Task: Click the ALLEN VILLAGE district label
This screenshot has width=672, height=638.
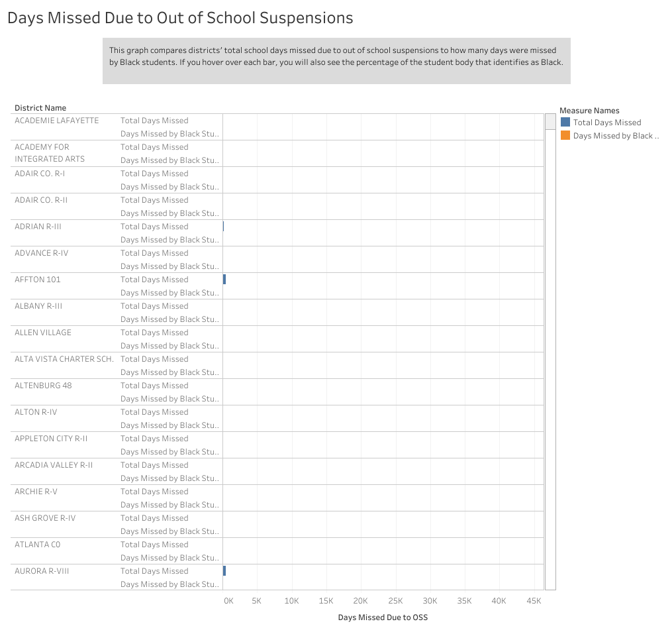Action: point(43,333)
